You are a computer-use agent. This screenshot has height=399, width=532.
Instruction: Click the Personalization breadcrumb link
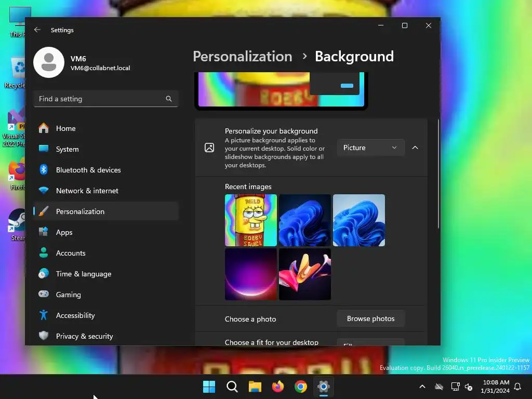pos(243,56)
